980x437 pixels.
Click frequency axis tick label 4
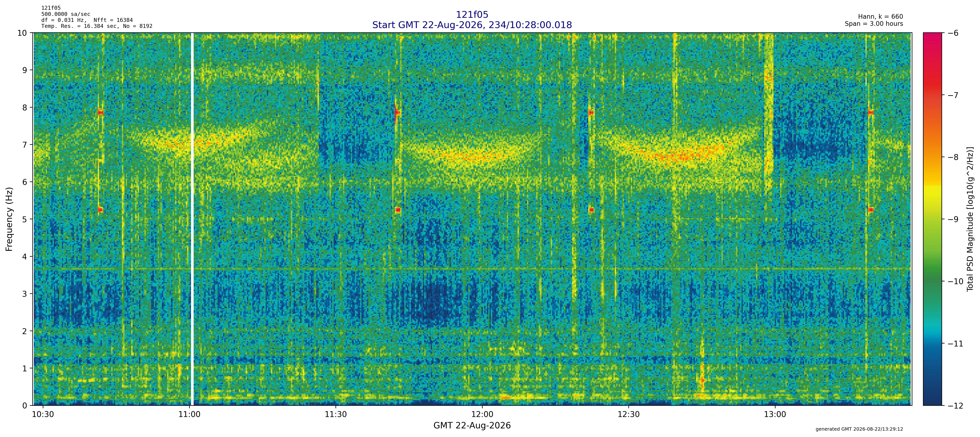[25, 256]
